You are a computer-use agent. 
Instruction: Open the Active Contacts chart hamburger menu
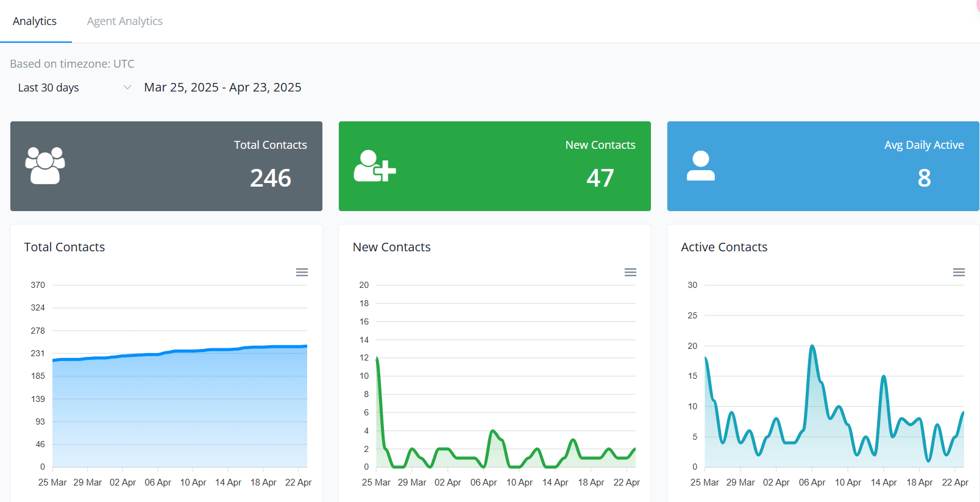coord(959,273)
